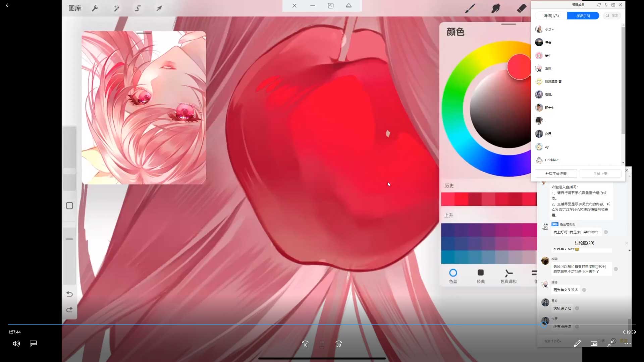
Task: Click the 开启学员连麦 button
Action: [556, 173]
